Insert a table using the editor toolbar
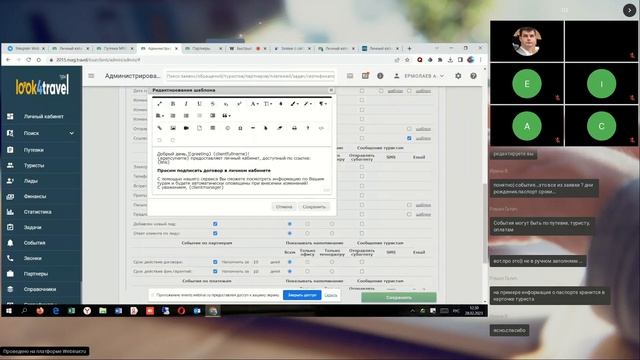The height and width of the screenshot is (360, 640). click(212, 128)
